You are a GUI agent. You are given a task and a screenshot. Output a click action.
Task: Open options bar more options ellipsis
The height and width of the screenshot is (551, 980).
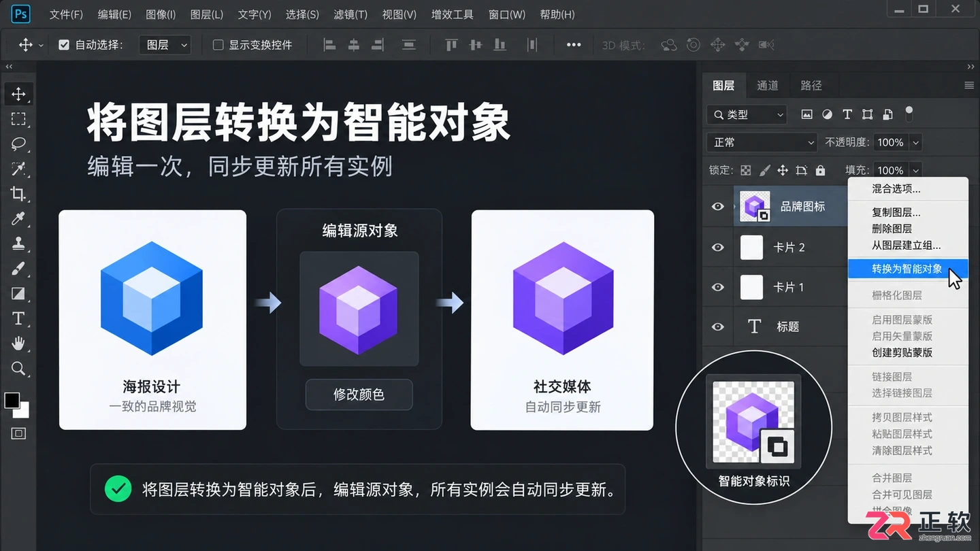click(x=574, y=45)
